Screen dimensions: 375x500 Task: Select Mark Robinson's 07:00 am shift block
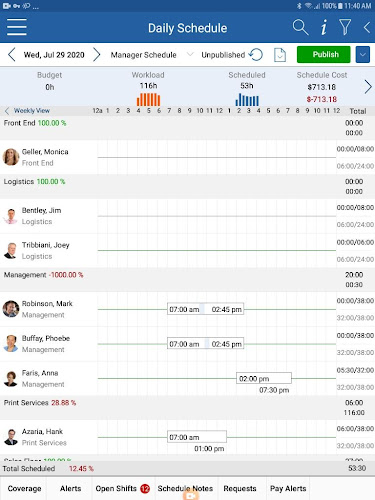click(205, 309)
